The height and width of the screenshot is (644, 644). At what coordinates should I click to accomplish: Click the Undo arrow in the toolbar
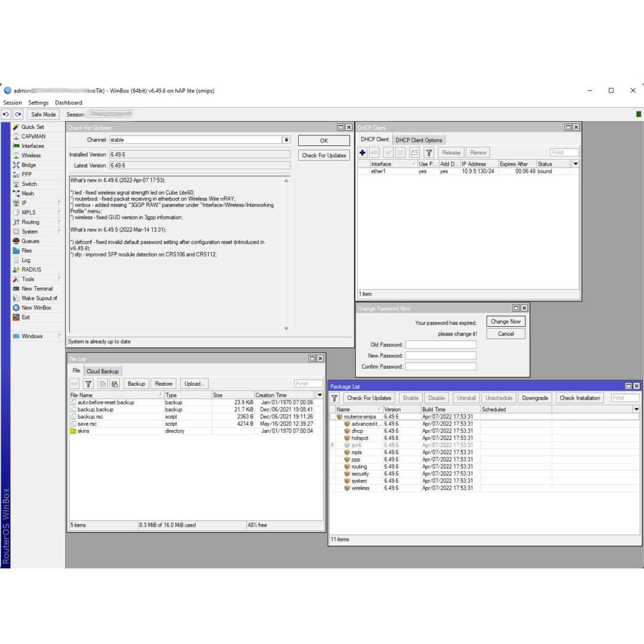[x=6, y=114]
